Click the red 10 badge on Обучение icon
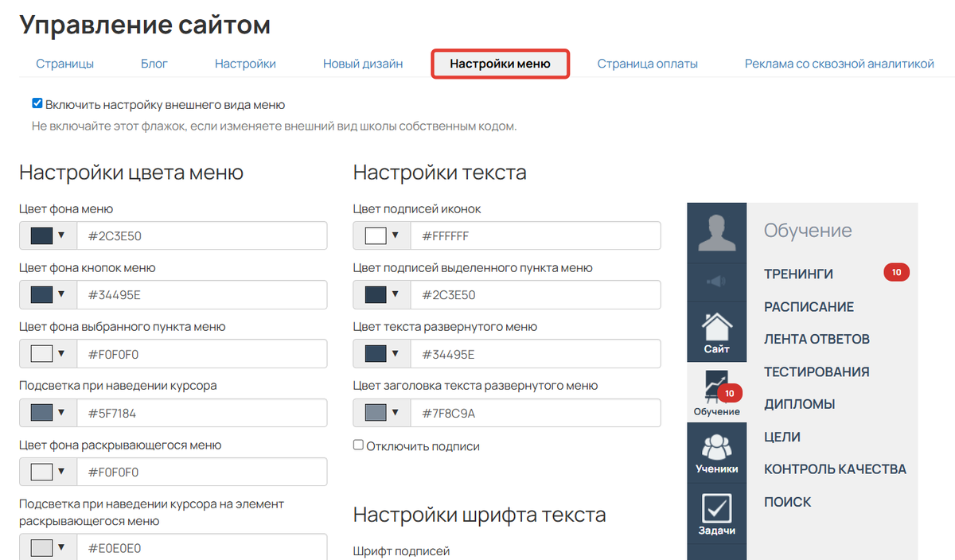Screen dimensions: 955x560 point(729,392)
